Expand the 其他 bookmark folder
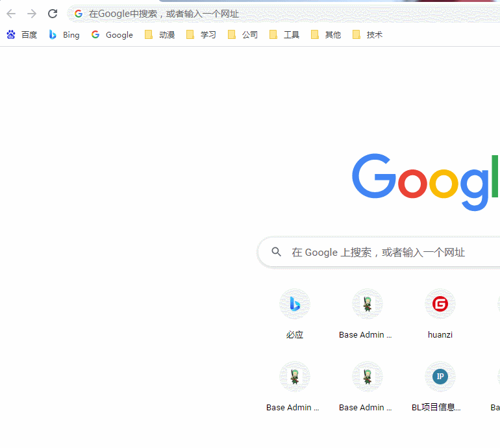This screenshot has width=500, height=448. click(325, 35)
